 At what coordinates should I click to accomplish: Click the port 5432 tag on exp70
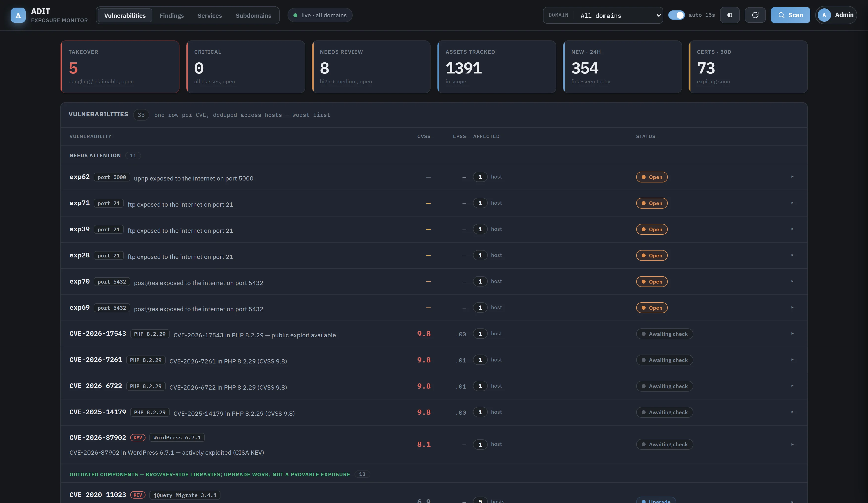point(112,282)
